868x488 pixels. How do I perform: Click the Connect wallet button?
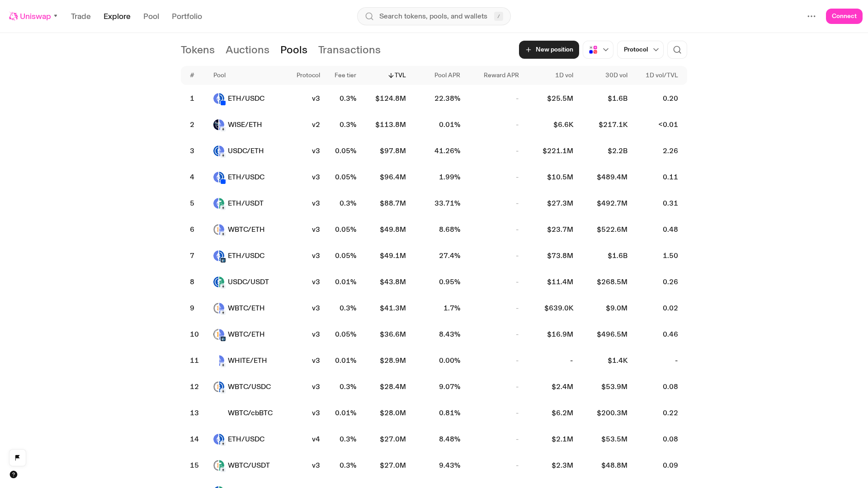coord(844,16)
